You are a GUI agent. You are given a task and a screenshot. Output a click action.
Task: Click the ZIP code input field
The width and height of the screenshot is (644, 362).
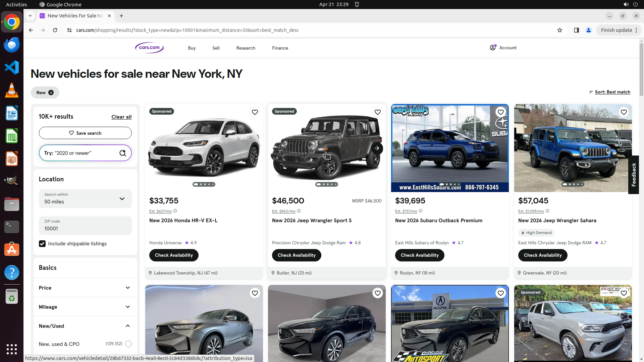pos(85,226)
